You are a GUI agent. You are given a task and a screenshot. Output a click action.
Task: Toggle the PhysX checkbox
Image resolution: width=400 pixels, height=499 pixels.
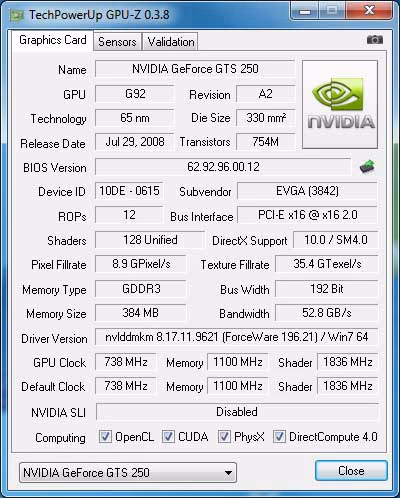pyautogui.click(x=224, y=437)
